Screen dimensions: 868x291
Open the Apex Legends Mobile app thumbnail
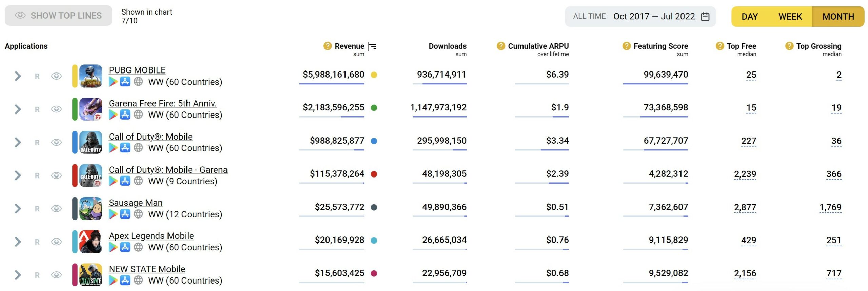tap(91, 242)
